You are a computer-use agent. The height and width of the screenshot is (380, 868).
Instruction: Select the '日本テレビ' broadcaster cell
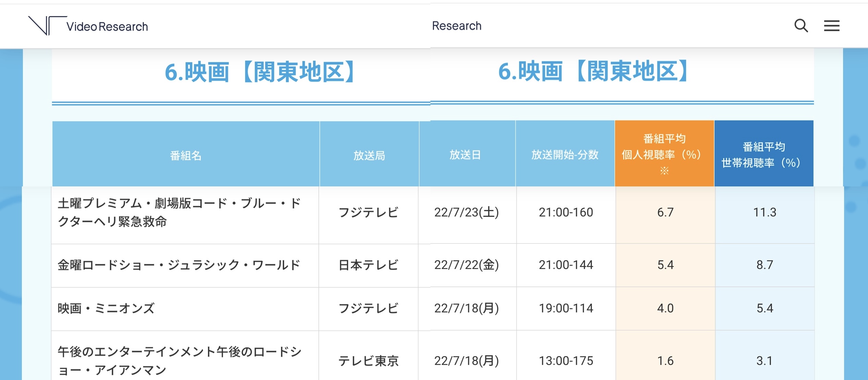368,265
